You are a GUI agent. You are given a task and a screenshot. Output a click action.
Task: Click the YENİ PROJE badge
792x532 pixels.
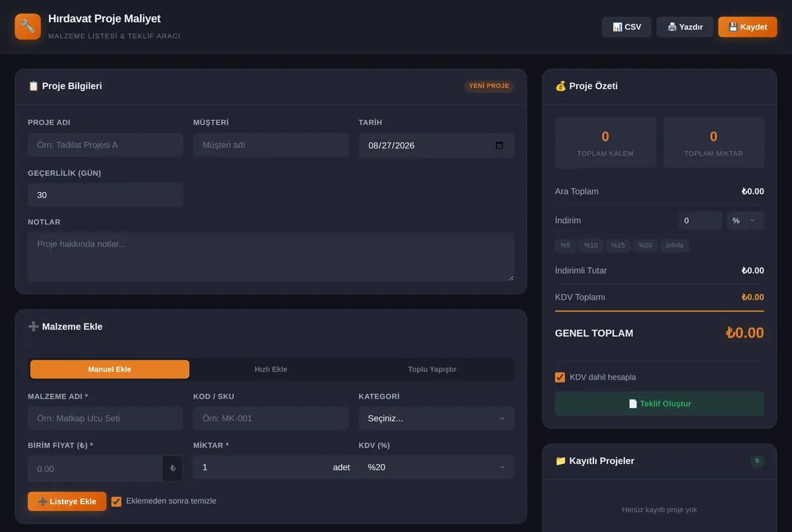[x=489, y=86]
